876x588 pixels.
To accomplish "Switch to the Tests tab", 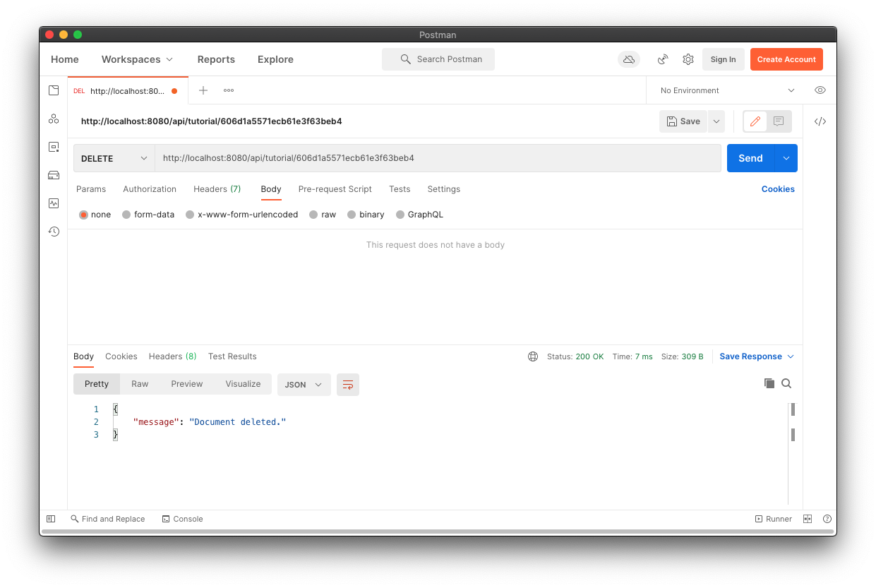I will point(400,189).
